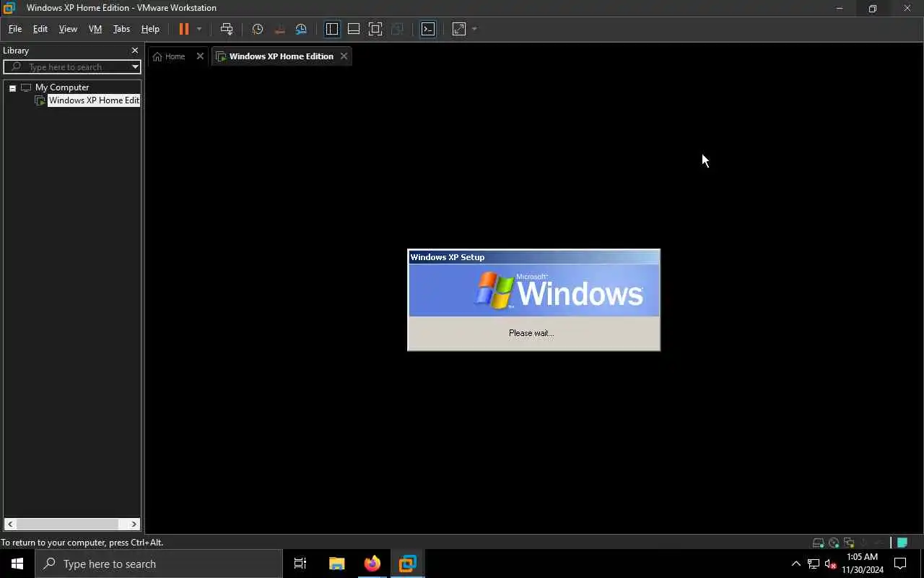The width and height of the screenshot is (924, 578).
Task: Click the message log status icon
Action: pyautogui.click(x=902, y=543)
